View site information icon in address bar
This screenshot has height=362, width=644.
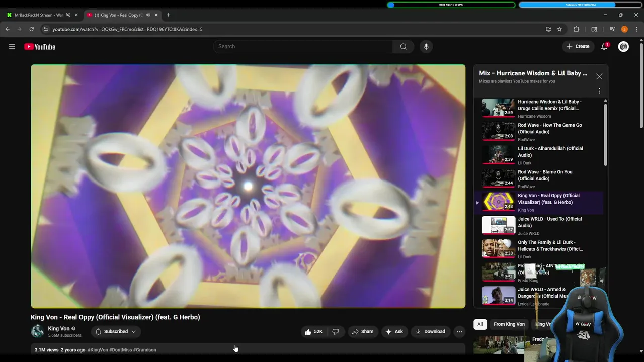(46, 29)
